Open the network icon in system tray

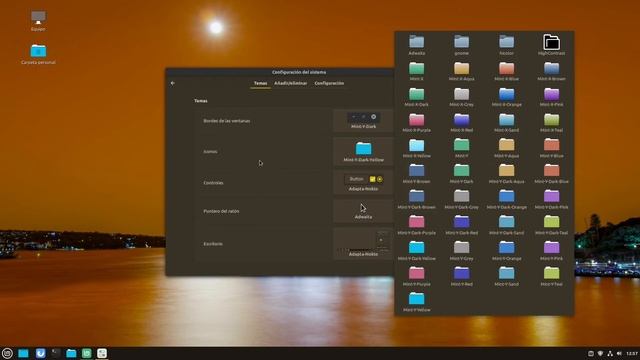click(610, 353)
